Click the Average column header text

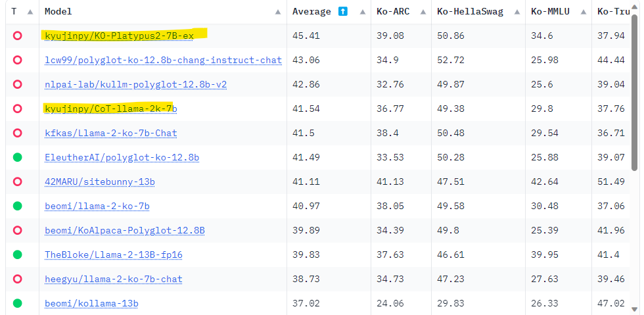[x=311, y=12]
